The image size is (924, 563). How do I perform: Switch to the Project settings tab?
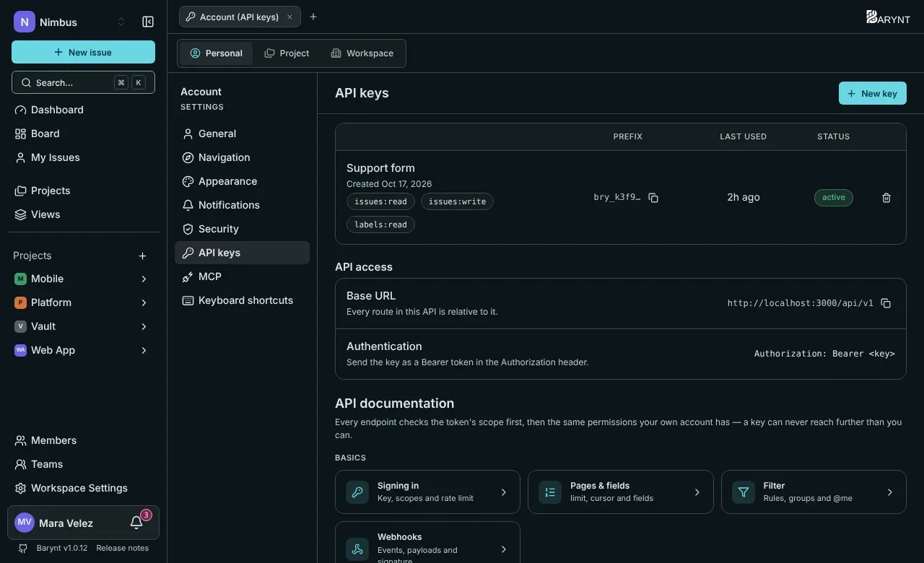click(287, 53)
